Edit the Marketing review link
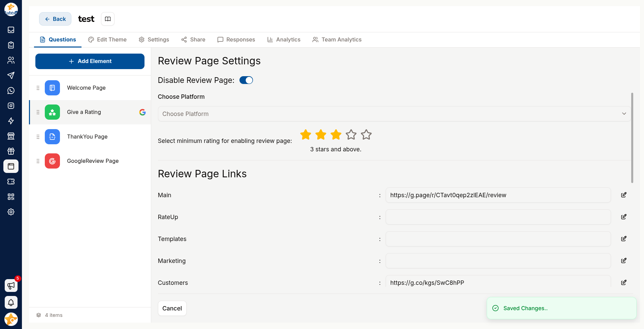The height and width of the screenshot is (329, 644). tap(624, 261)
